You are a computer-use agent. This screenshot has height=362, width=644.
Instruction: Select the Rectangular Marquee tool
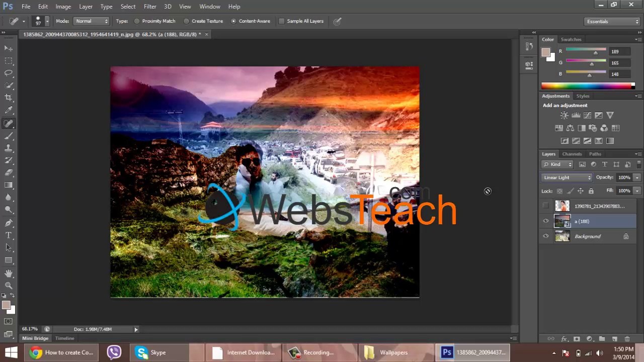9,61
